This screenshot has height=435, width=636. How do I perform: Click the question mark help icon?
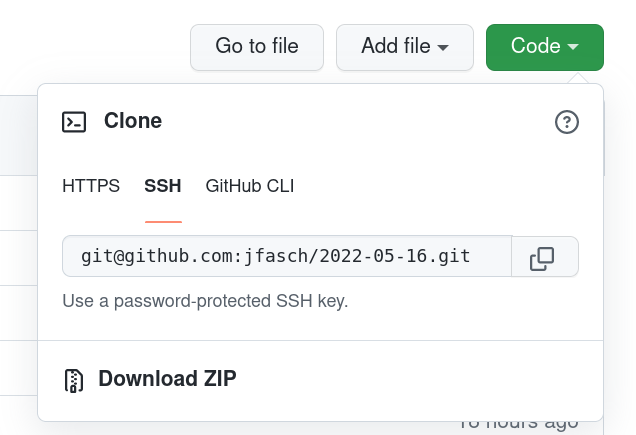[x=567, y=122]
